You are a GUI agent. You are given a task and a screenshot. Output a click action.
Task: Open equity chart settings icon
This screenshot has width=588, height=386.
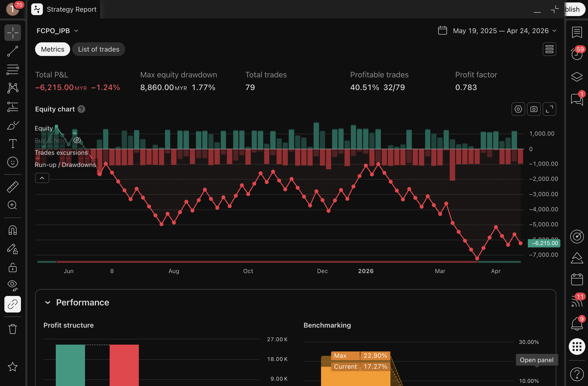pos(518,109)
